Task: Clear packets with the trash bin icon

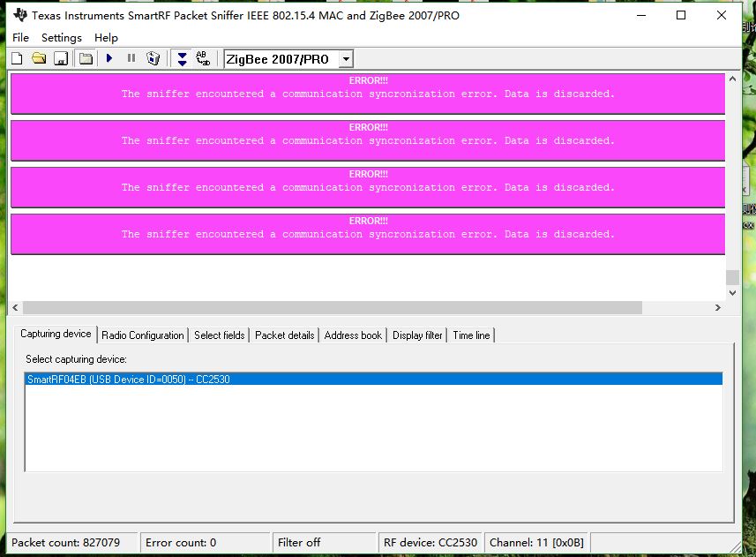Action: [153, 58]
